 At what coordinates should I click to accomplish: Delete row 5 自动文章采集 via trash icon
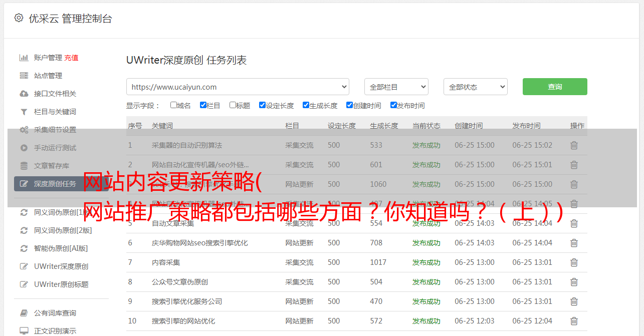(574, 223)
